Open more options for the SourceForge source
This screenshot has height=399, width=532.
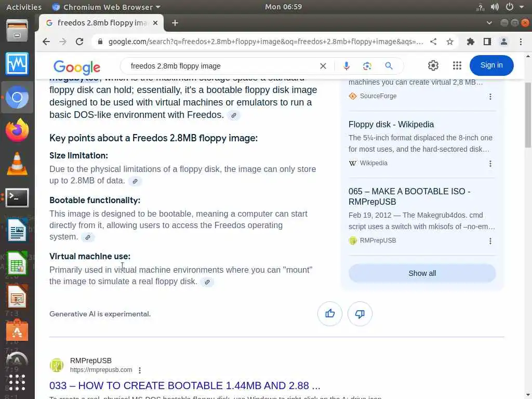coord(490,97)
